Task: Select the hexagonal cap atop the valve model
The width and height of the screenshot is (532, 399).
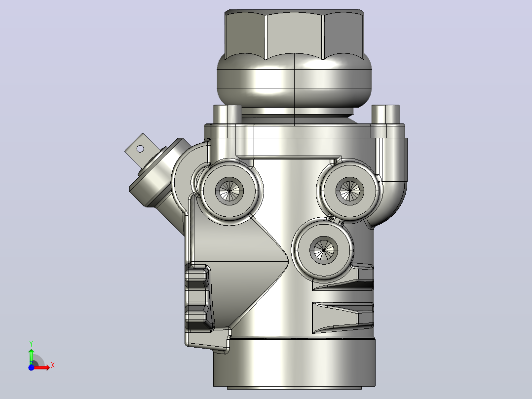Action: [x=295, y=34]
